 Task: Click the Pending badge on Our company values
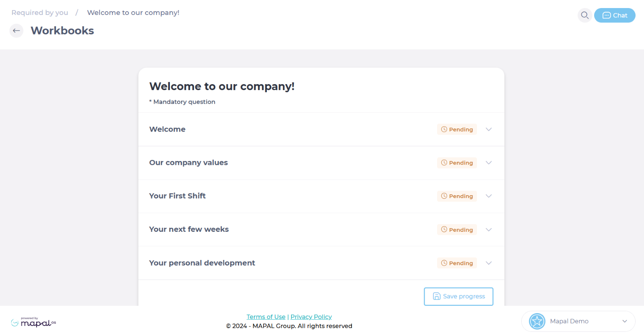(457, 163)
